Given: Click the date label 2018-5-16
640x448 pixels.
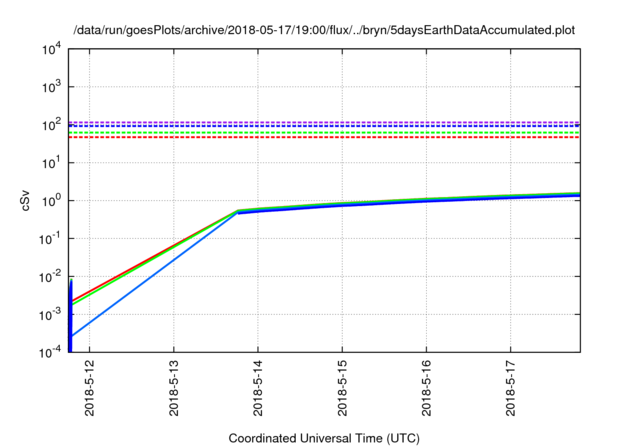Looking at the screenshot, I should pos(427,388).
